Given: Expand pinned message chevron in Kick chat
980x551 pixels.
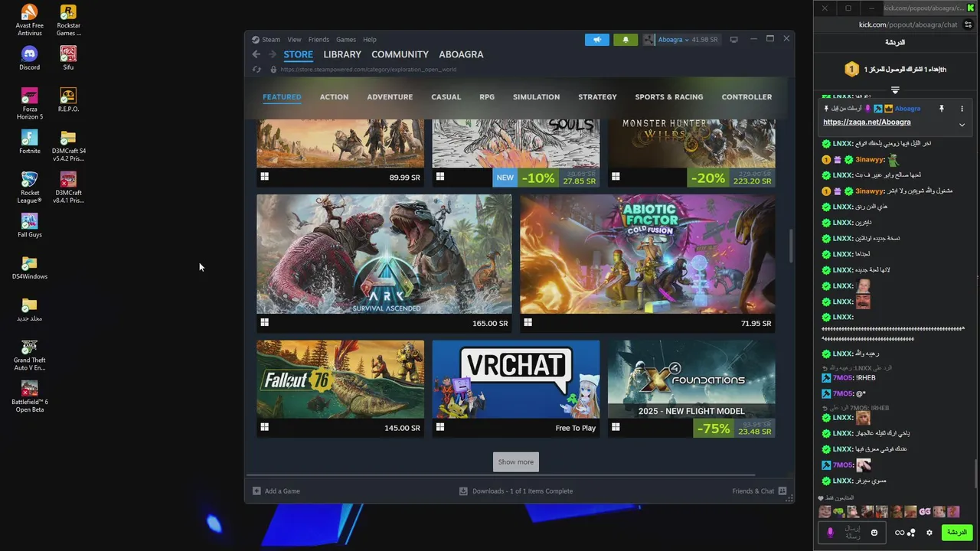Looking at the screenshot, I should pos(962,125).
